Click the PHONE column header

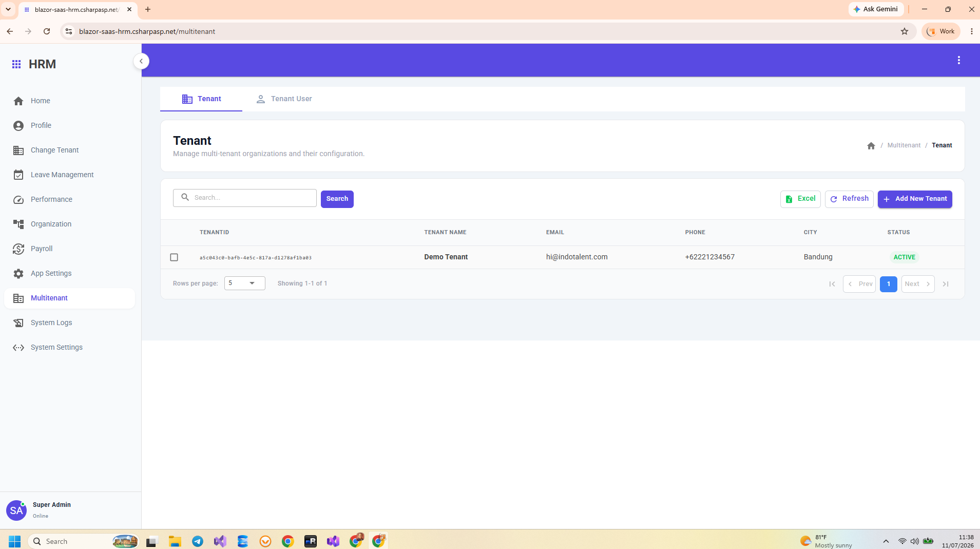coord(695,233)
